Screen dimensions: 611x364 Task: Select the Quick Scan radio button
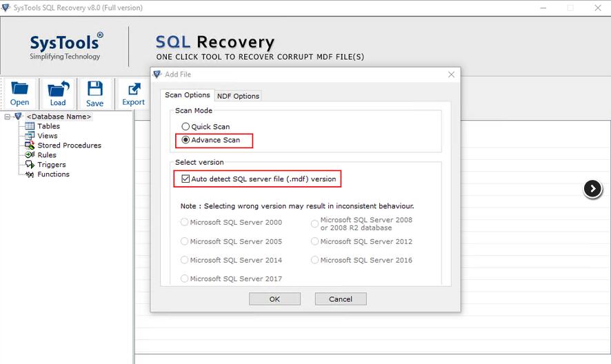pyautogui.click(x=186, y=126)
